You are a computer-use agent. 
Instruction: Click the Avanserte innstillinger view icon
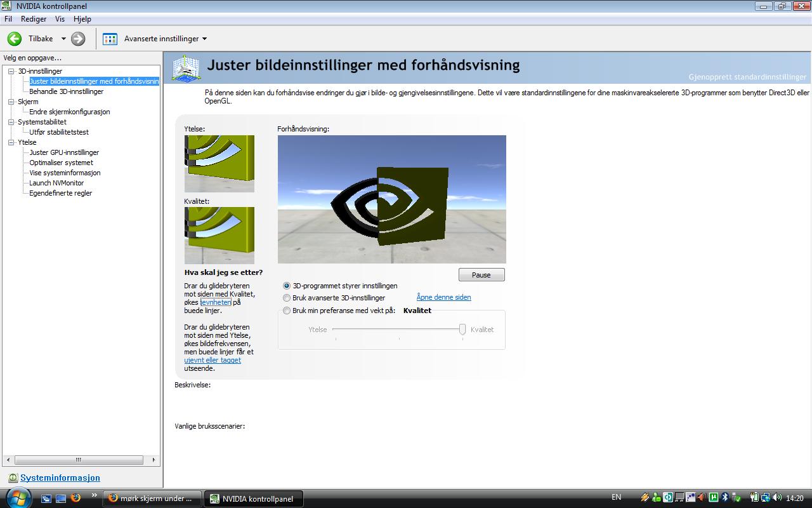[x=110, y=39]
